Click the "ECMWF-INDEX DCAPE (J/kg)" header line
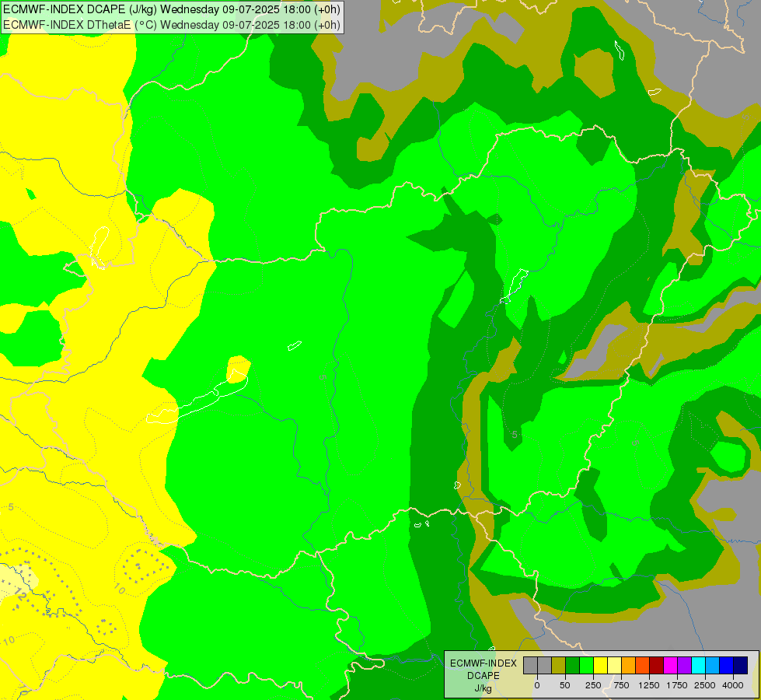This screenshot has height=700, width=761. coord(172,9)
